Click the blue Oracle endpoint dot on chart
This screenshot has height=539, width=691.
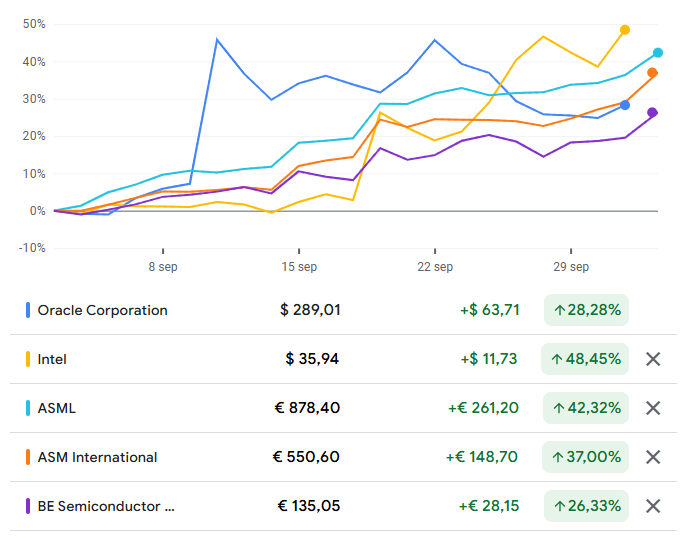(625, 105)
